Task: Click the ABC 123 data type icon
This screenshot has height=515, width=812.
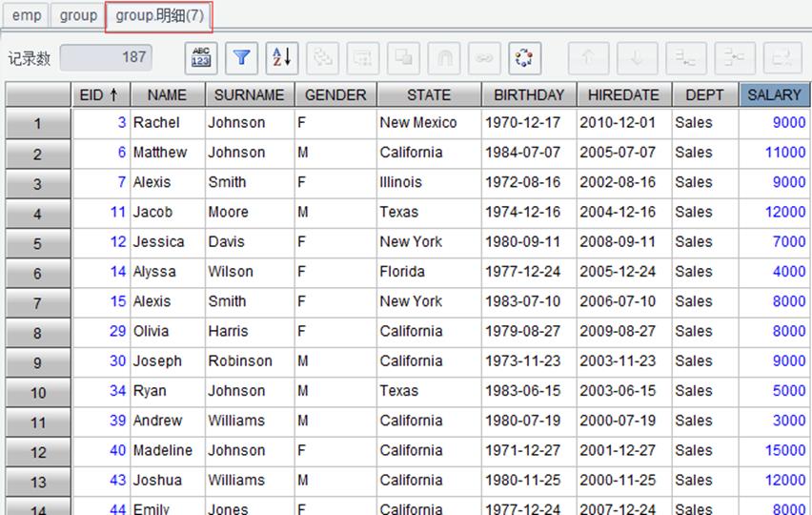Action: (201, 57)
